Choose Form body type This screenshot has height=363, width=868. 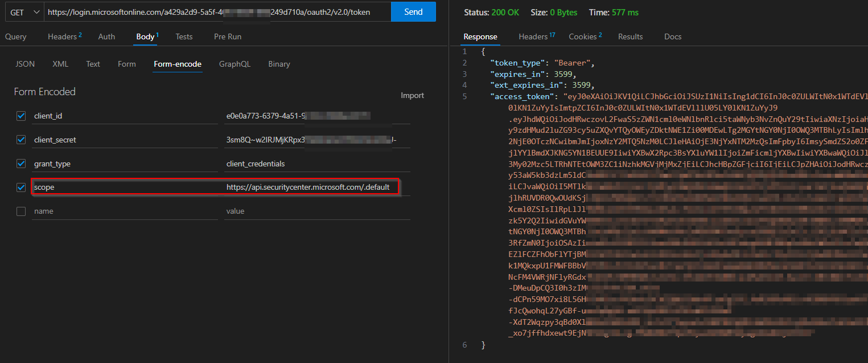click(x=127, y=64)
